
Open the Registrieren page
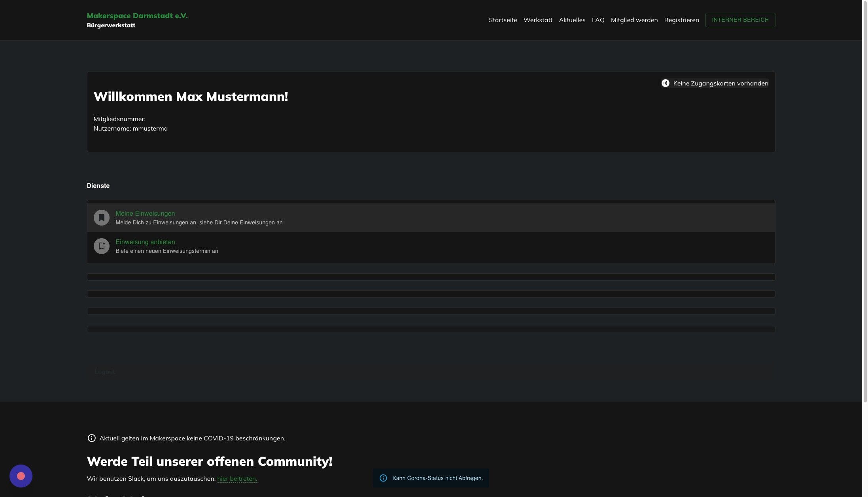[x=681, y=20]
